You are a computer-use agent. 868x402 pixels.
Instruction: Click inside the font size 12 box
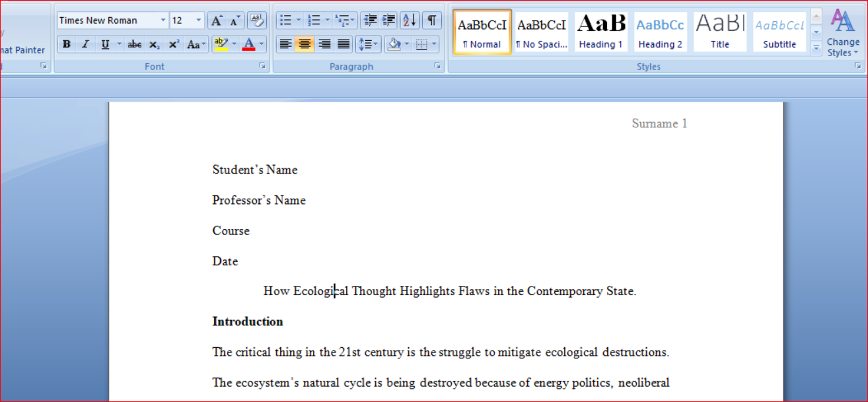point(182,20)
